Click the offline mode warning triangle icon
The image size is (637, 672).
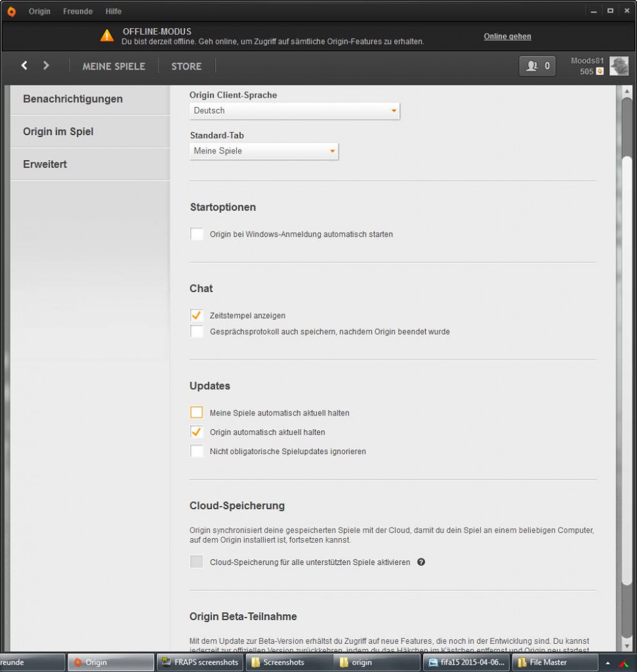point(107,36)
